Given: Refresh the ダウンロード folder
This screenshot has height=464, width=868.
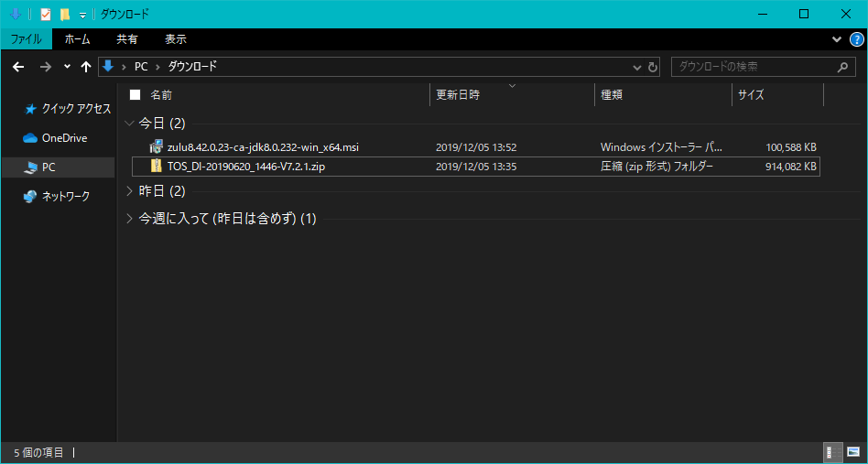Looking at the screenshot, I should 653,68.
